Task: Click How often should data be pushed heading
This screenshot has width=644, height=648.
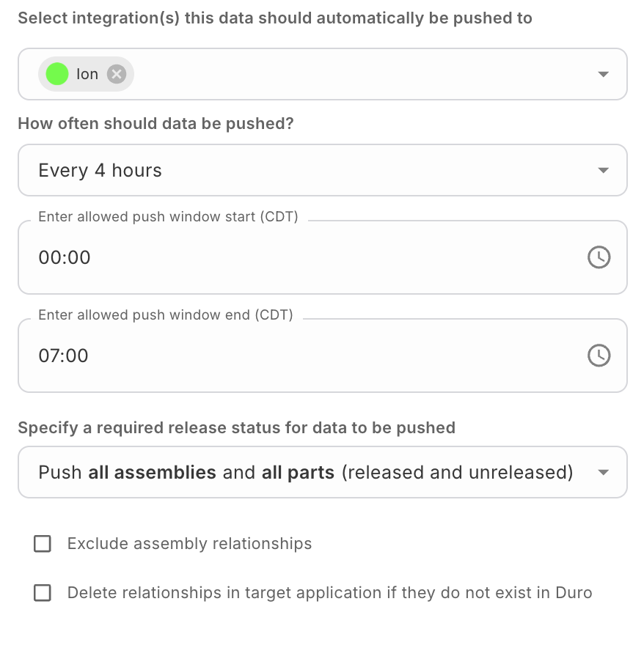Action: pyautogui.click(x=155, y=123)
